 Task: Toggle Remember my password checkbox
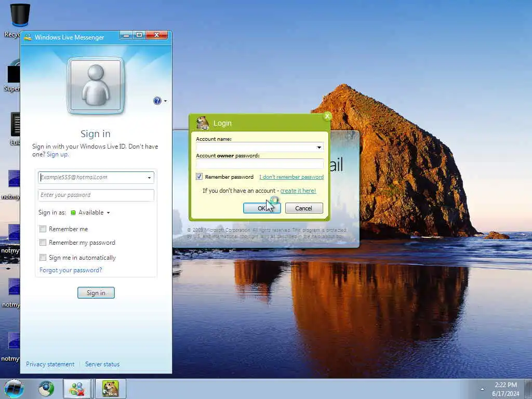[x=43, y=243]
